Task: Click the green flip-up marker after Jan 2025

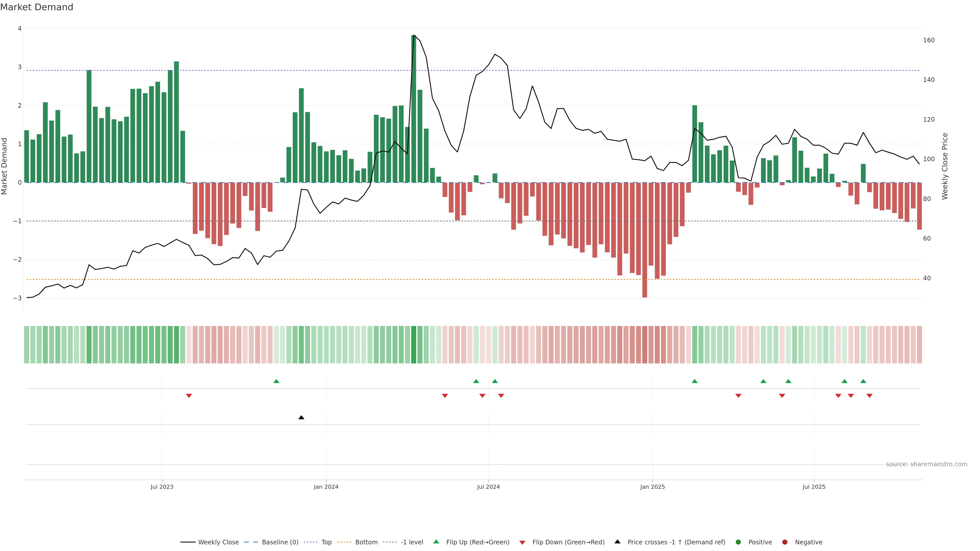Action: tap(695, 381)
